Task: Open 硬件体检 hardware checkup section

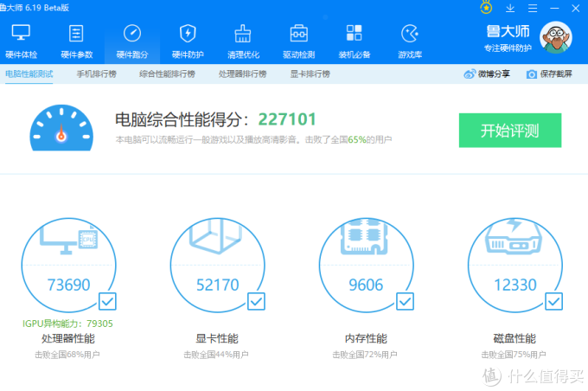Action: [21, 42]
